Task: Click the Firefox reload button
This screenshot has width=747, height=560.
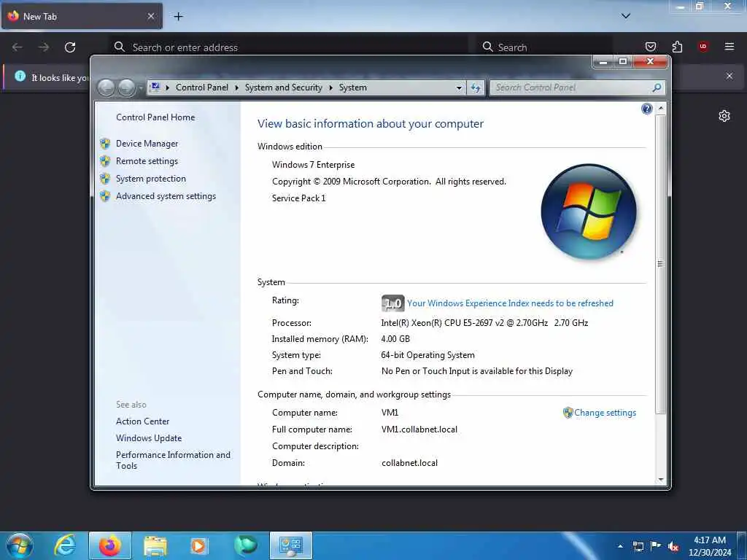Action: [x=70, y=47]
